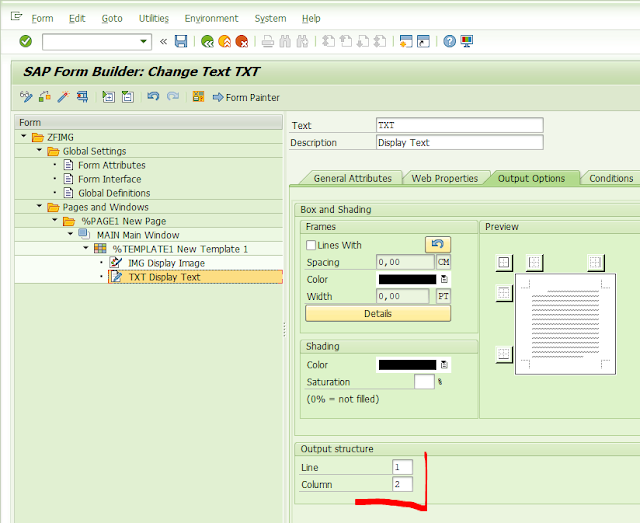Click the Column input field
This screenshot has width=640, height=523.
[x=402, y=484]
